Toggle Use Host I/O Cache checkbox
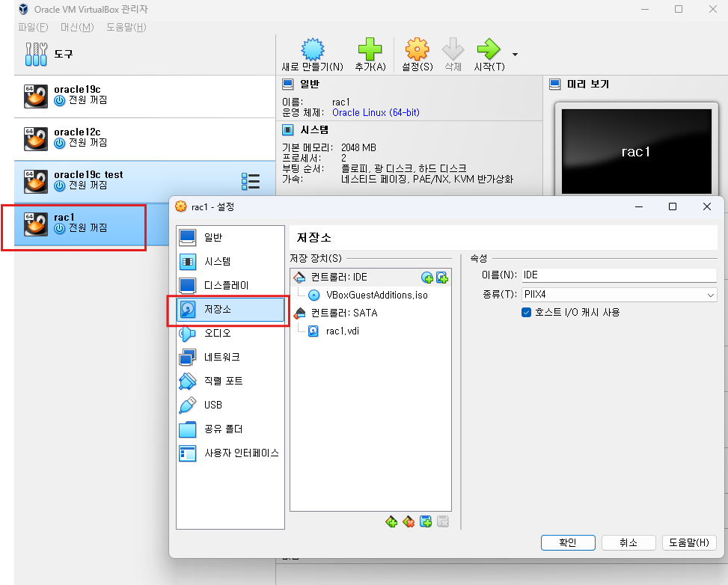Viewport: 728px width, 585px height. pyautogui.click(x=526, y=313)
